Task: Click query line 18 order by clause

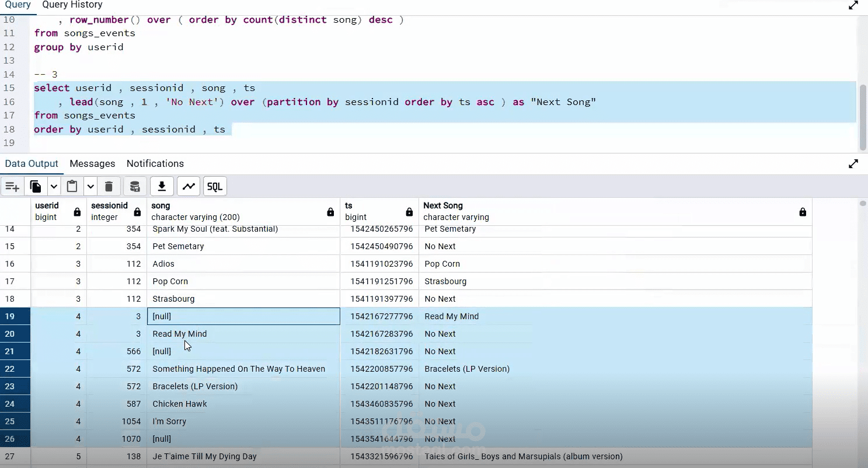Action: tap(130, 130)
